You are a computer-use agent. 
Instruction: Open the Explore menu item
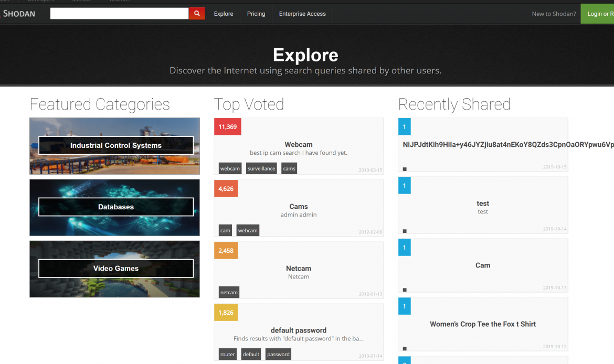tap(224, 14)
